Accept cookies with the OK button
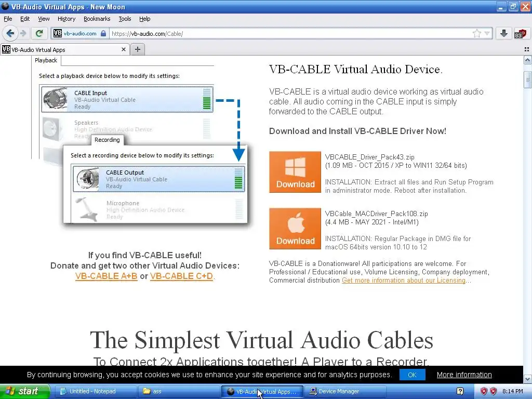 412,375
